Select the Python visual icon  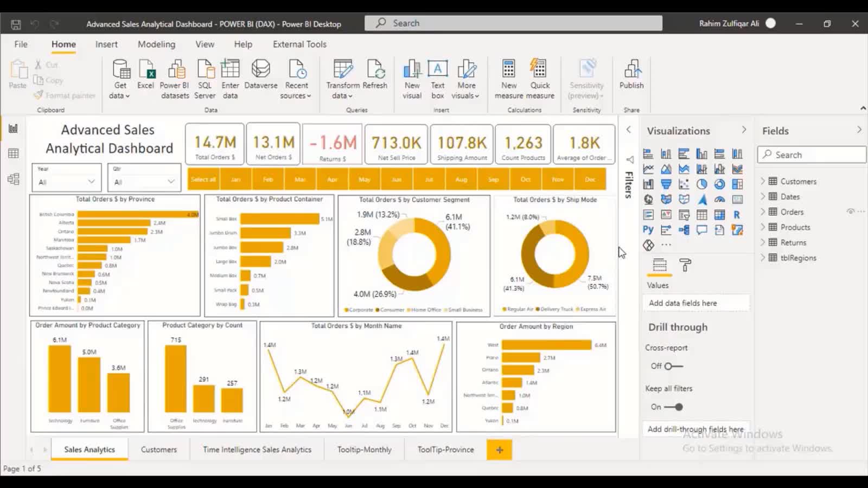[x=648, y=230]
